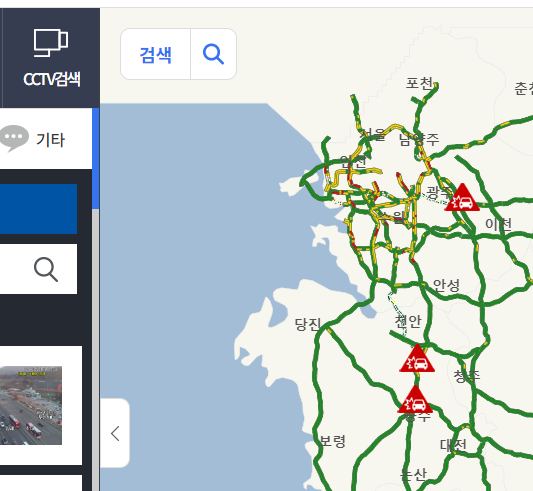The image size is (533, 491).
Task: Collapse the side panel with left chevron
Action: pos(115,433)
